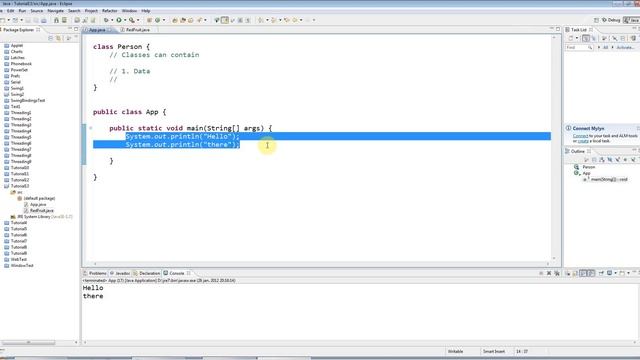The image size is (640, 360).
Task: Open the Display Selected Console dropdown
Action: click(x=616, y=273)
